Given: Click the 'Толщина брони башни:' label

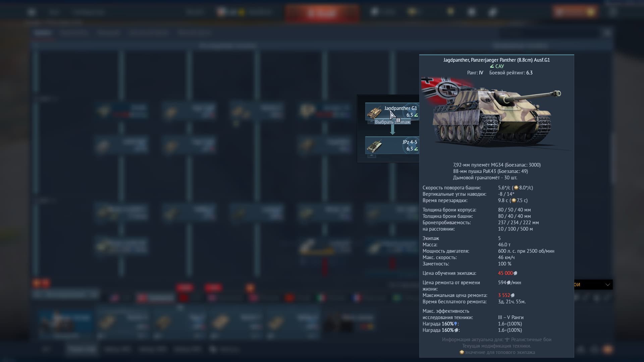Looking at the screenshot, I should [448, 216].
